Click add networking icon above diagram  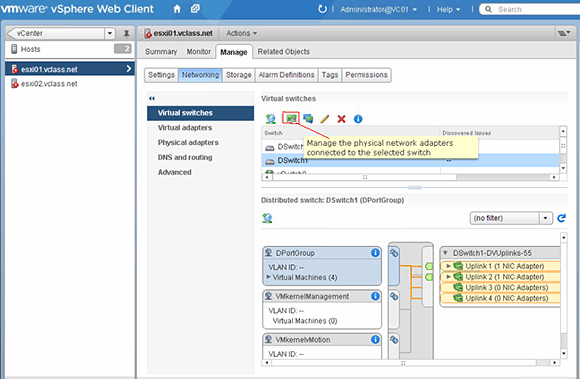(267, 218)
